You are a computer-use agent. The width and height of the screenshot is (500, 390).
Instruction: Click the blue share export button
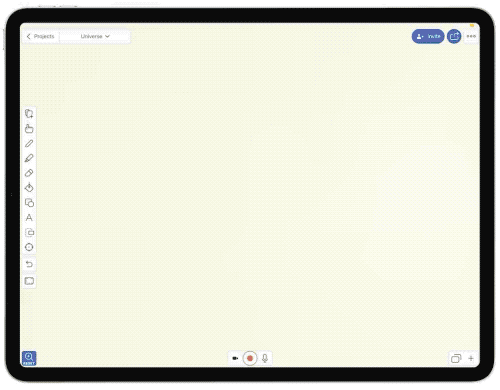click(x=454, y=36)
